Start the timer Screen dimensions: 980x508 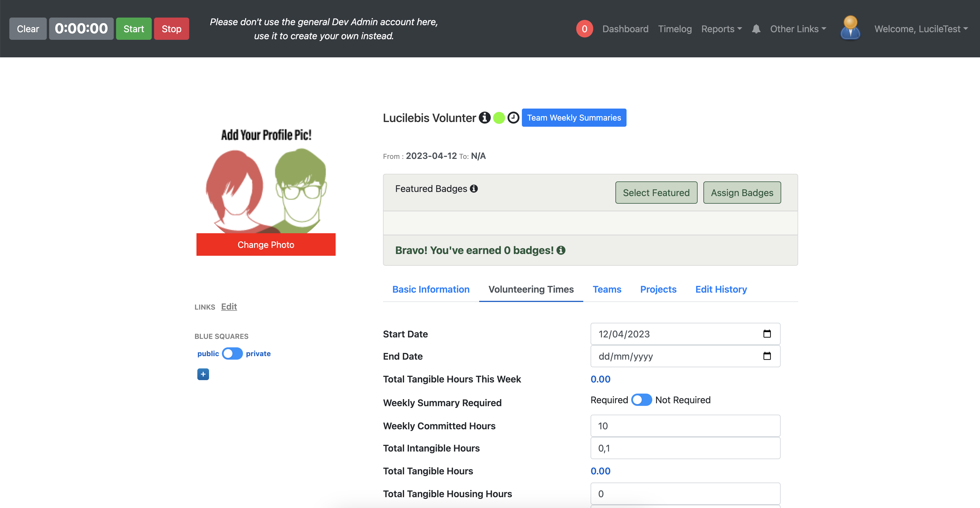coord(134,29)
